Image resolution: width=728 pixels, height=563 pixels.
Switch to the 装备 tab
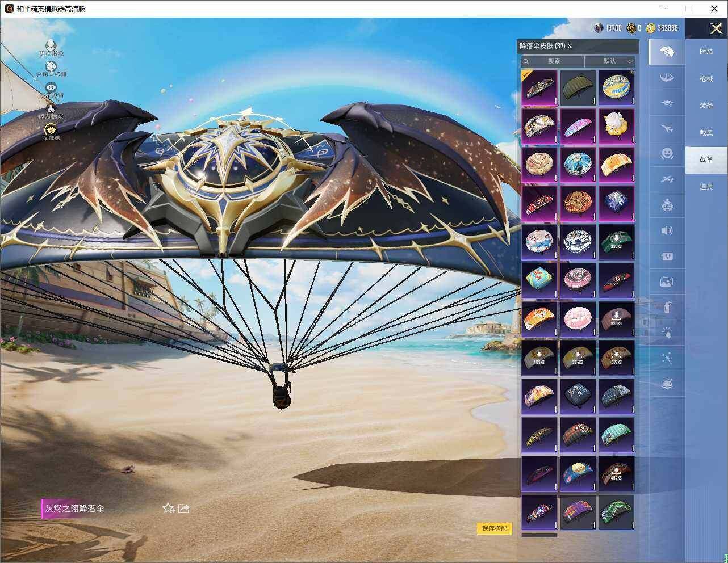coord(706,106)
